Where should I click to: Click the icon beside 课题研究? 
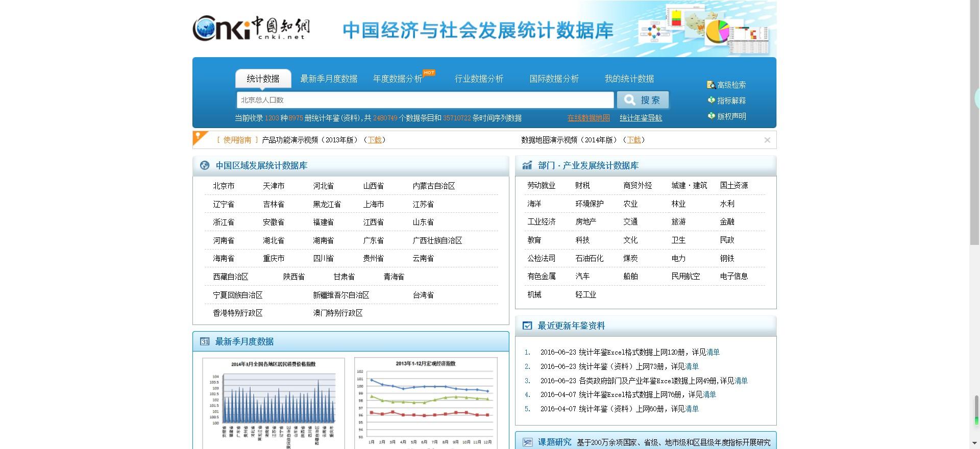(x=527, y=442)
